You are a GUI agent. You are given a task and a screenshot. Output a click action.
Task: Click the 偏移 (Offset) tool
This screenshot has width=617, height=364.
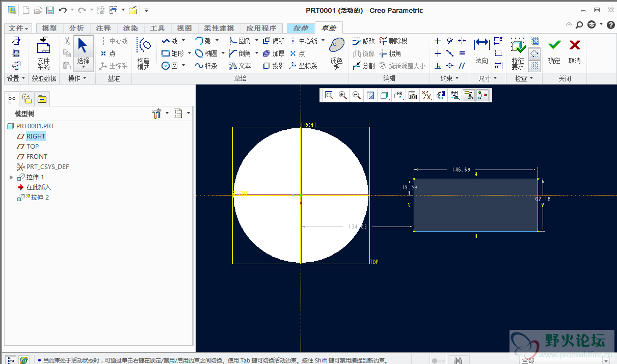(274, 41)
